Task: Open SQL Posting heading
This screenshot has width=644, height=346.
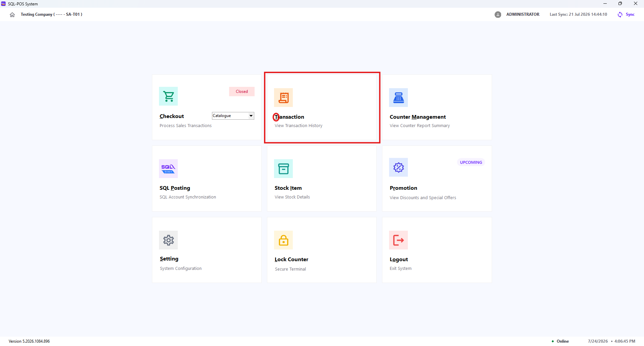Action: (x=175, y=188)
